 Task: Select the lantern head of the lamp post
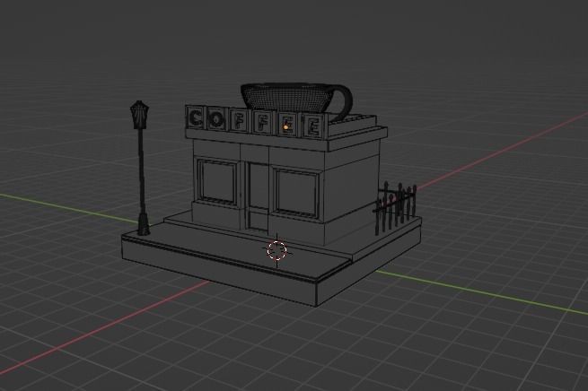(x=139, y=114)
